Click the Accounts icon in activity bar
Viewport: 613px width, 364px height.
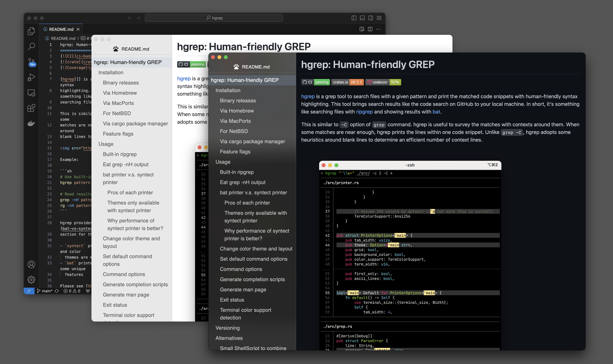[31, 264]
